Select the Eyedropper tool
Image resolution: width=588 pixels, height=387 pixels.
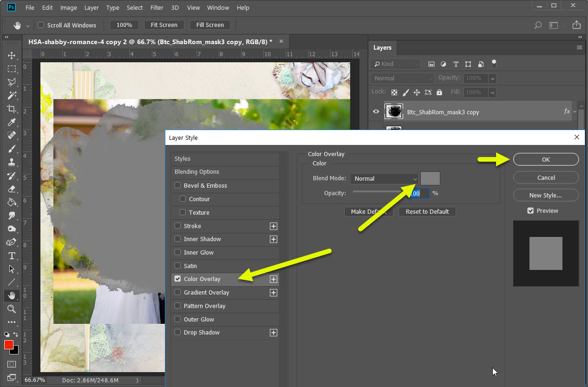point(12,122)
